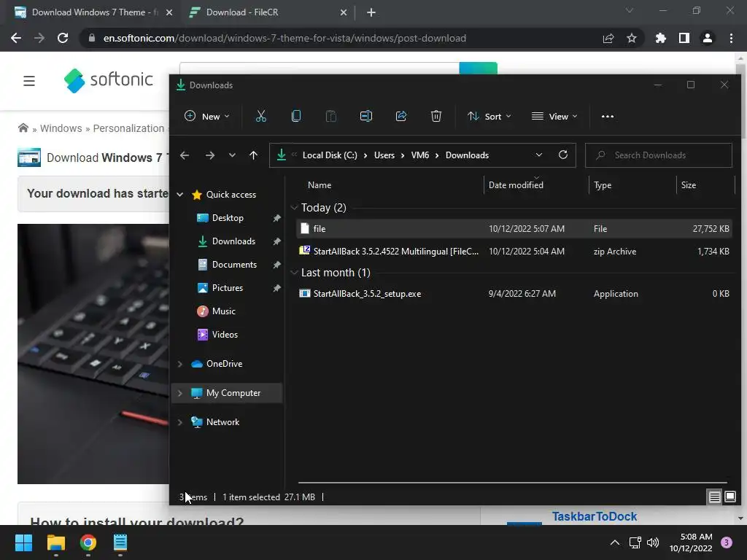Click Personalization breadcrumb link on Softonic
This screenshot has width=747, height=560.
128,128
